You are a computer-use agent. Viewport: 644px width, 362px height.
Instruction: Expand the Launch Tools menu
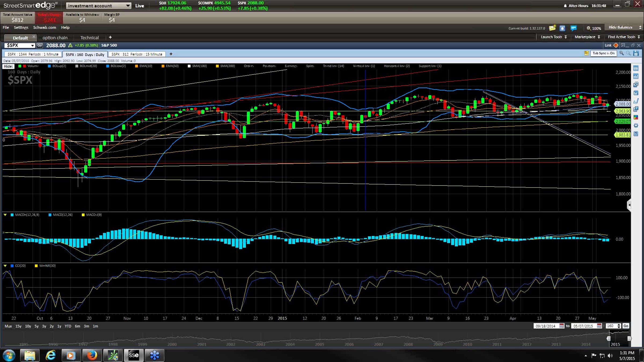pyautogui.click(x=554, y=37)
